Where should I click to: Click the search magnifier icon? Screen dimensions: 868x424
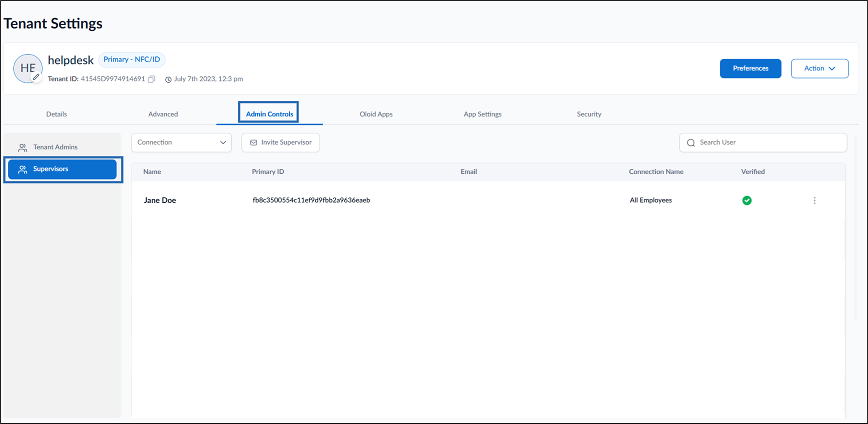pos(691,142)
